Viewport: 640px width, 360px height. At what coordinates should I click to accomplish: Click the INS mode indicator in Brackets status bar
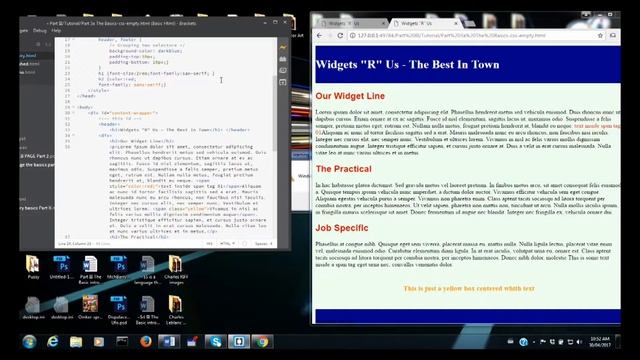[209, 244]
